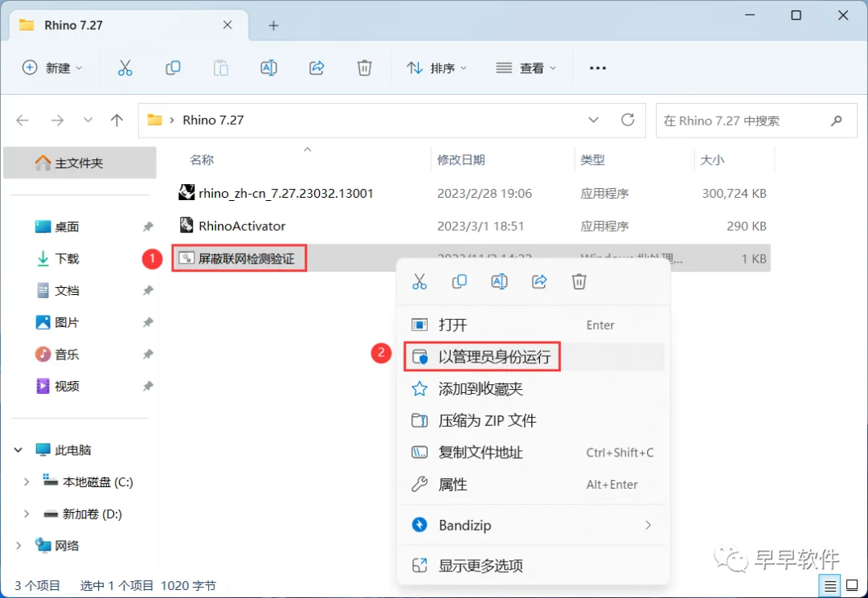
Task: Expand the address bar history dropdown
Action: pos(593,120)
